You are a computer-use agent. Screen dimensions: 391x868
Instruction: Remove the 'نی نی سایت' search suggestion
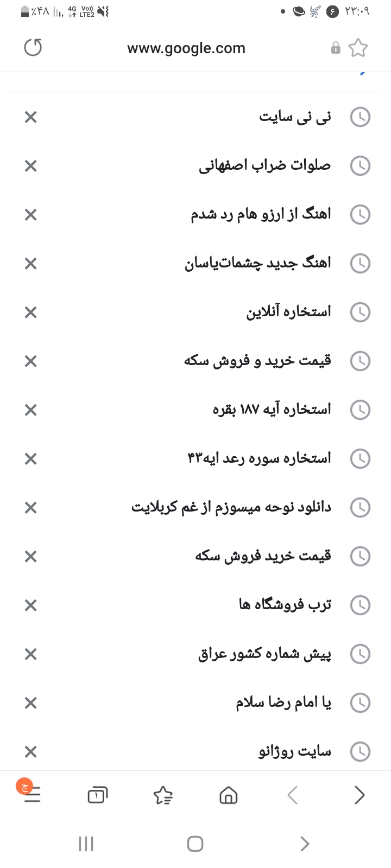coord(31,117)
